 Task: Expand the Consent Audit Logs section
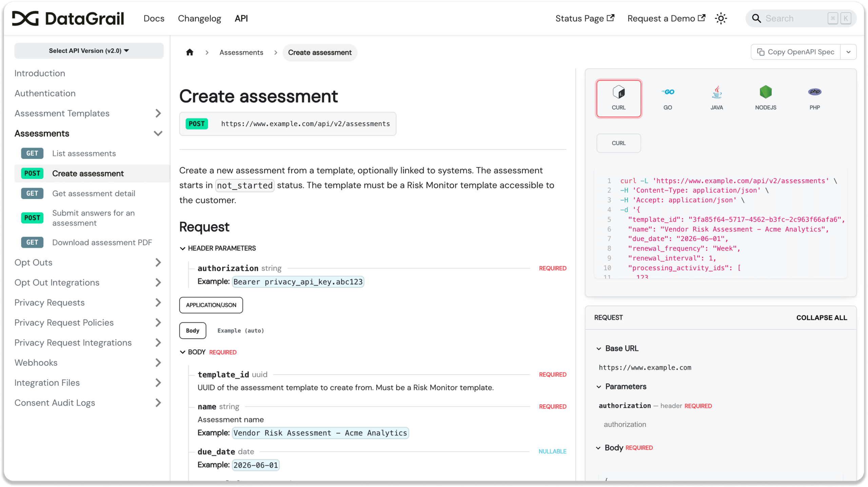(x=158, y=402)
